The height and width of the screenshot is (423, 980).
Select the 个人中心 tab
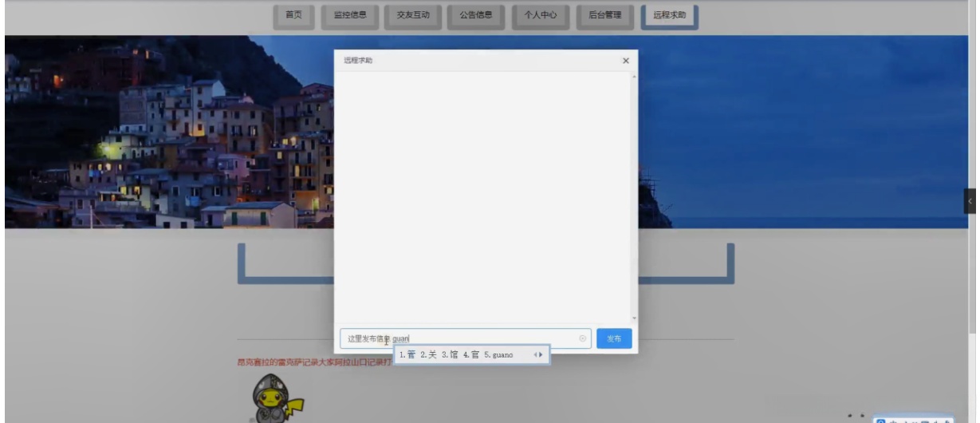pyautogui.click(x=540, y=15)
